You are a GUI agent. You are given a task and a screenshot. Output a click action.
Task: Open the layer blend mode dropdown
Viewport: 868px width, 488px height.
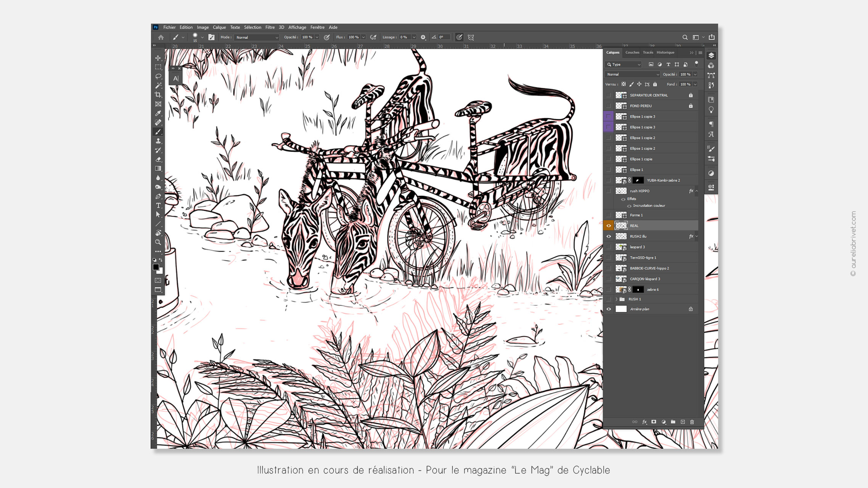(x=632, y=74)
